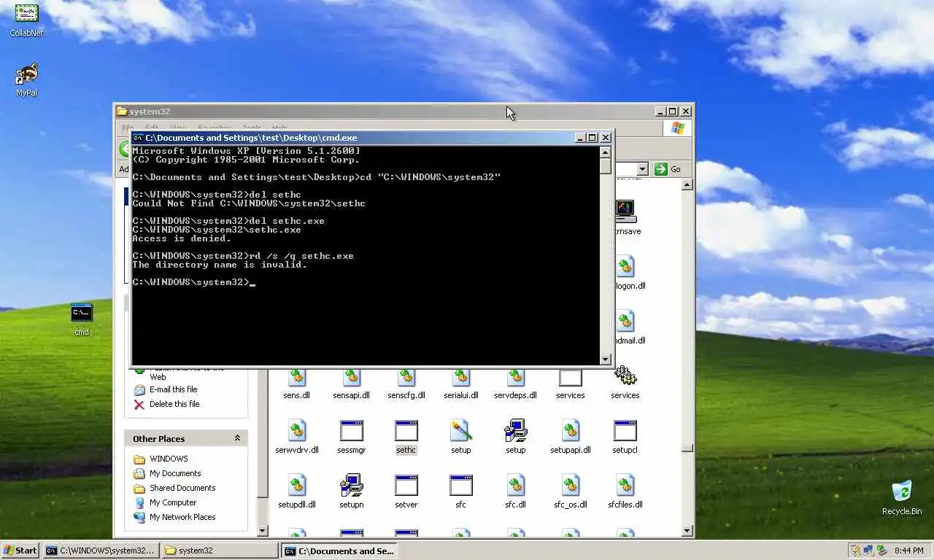Click cmd window scroll down arrow
The height and width of the screenshot is (560, 934).
[605, 359]
